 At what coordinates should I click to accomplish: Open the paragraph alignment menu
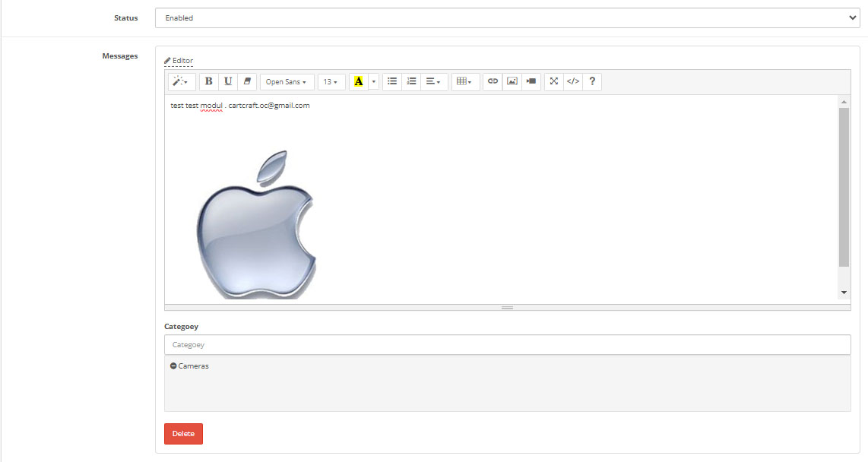(433, 82)
